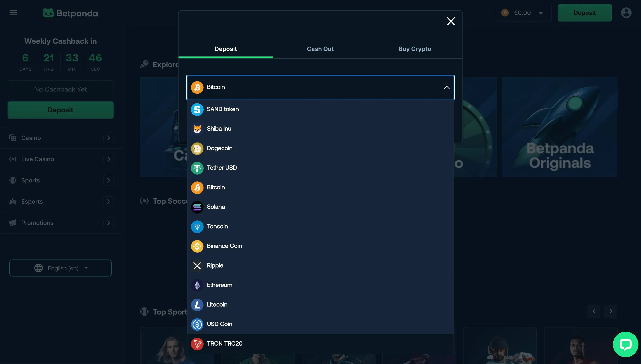This screenshot has width=641, height=364.
Task: Select Tether USD as deposit currency
Action: [222, 168]
